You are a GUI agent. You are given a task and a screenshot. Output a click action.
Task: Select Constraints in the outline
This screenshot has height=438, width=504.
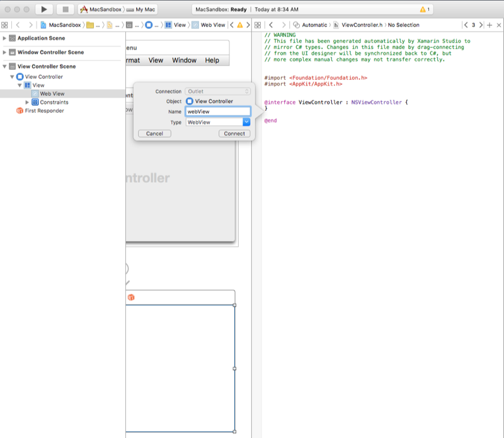[x=54, y=103]
